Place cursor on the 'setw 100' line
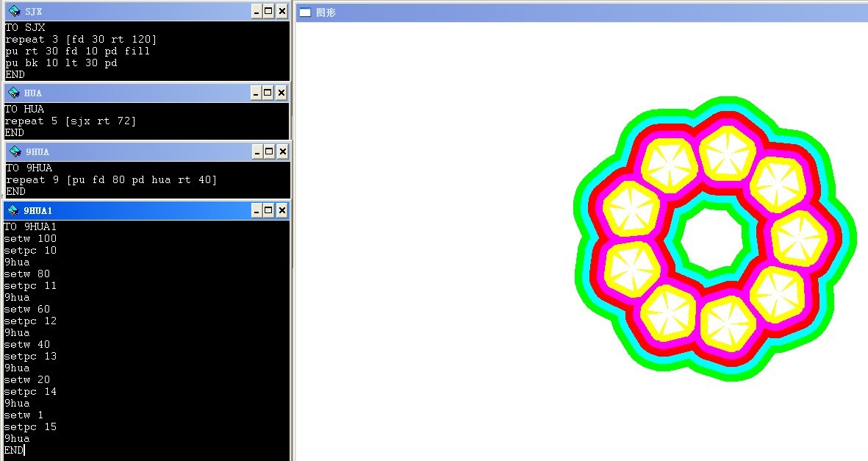Viewport: 868px width, 461px height. 30,239
